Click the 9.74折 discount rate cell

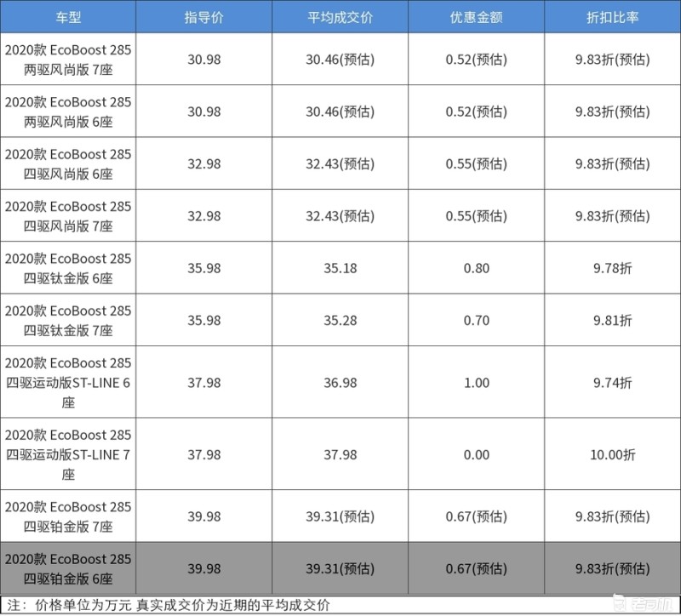point(613,383)
